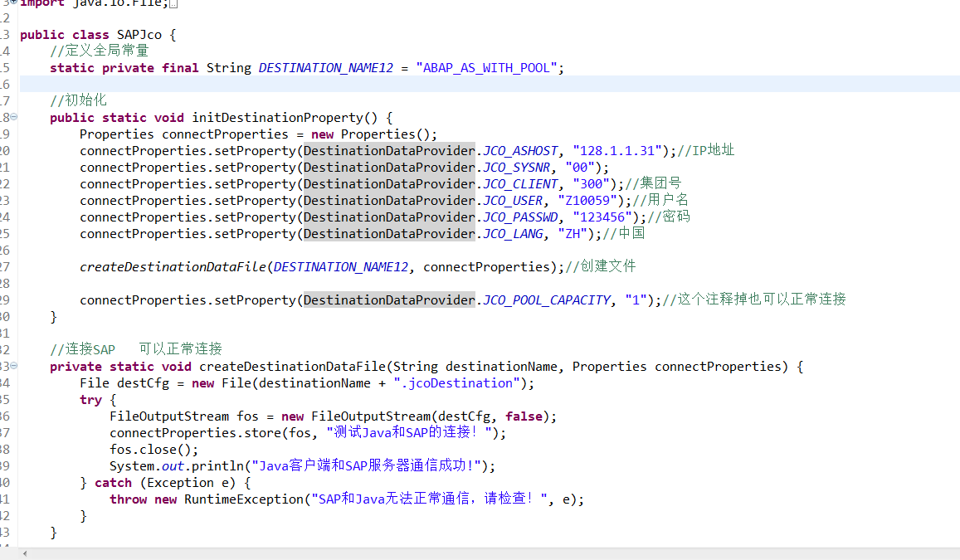Click the "128.1.1.31" IP string
This screenshot has width=960, height=560.
click(x=618, y=151)
